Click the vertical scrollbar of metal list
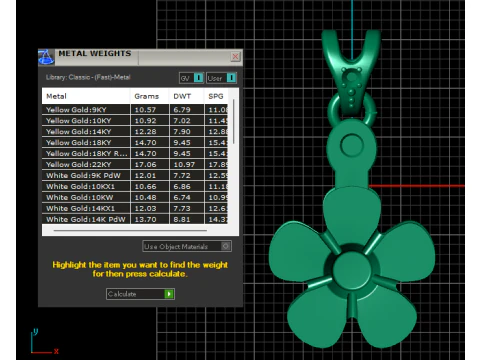The image size is (480, 360). [234, 122]
